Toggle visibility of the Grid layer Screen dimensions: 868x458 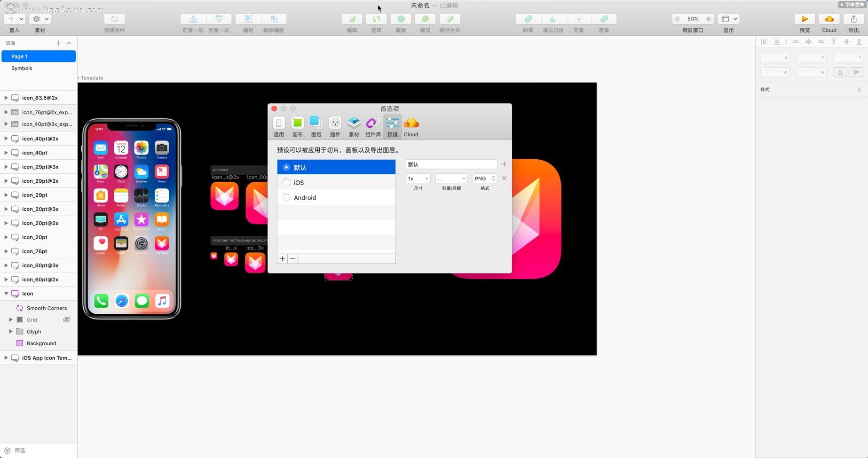[x=67, y=320]
